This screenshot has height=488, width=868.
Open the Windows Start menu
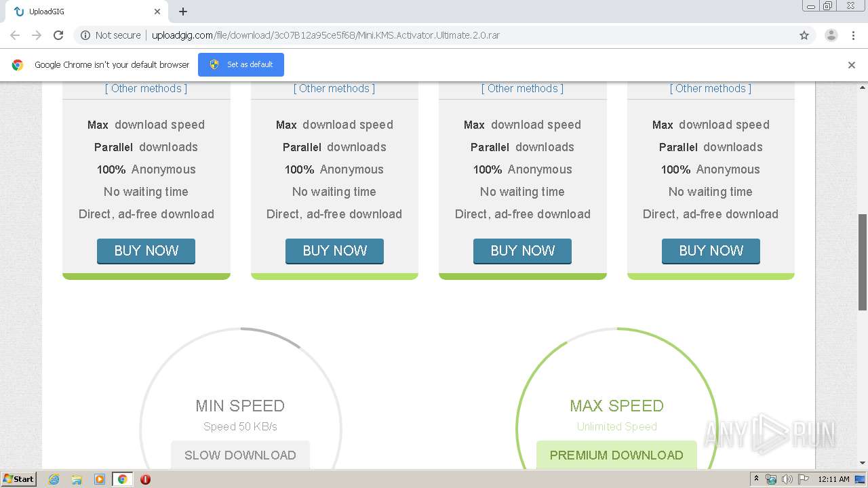[x=19, y=479]
